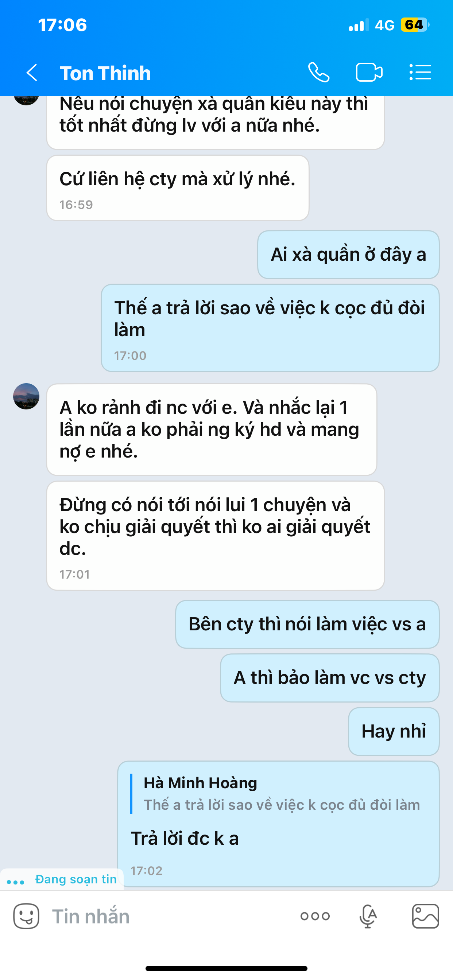Tap the voice-to-text microphone icon
Screen dimensions: 453x980
coord(368,916)
